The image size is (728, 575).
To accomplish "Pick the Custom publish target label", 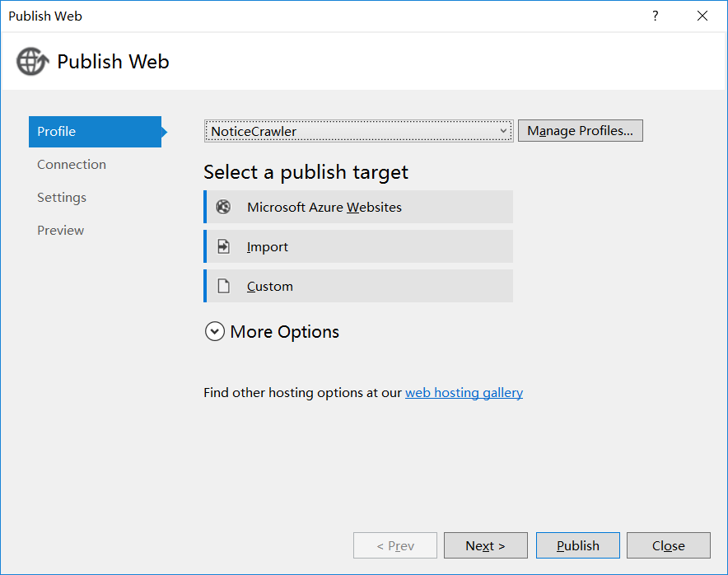I will (270, 287).
